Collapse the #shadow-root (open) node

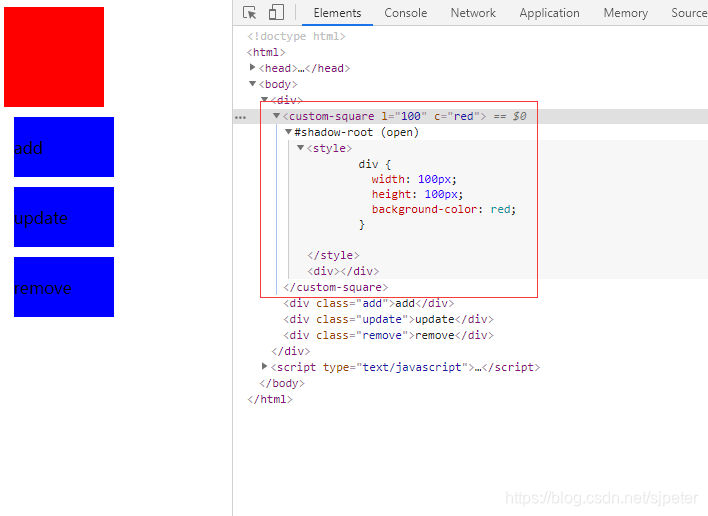coord(288,132)
